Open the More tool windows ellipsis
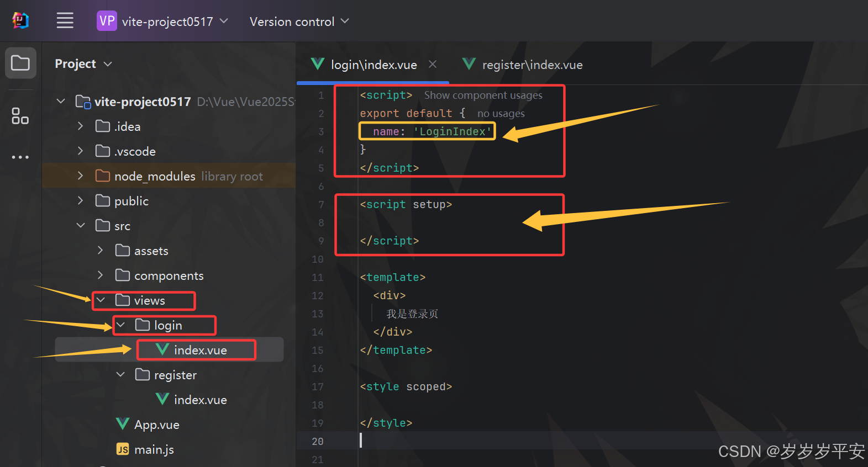 click(x=20, y=157)
